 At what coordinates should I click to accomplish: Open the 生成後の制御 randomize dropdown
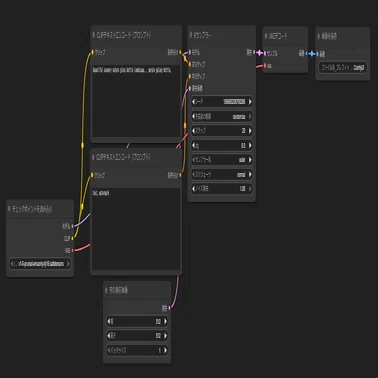[221, 116]
